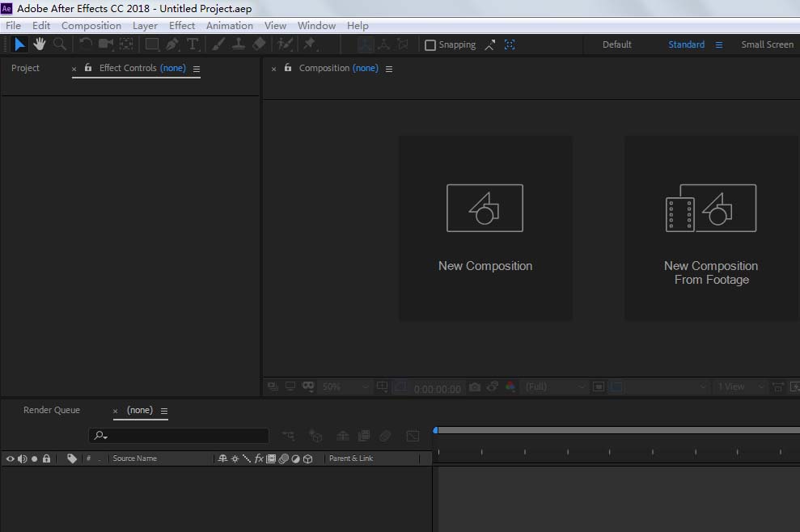Select the Pen tool
This screenshot has height=532, width=800.
coord(172,44)
